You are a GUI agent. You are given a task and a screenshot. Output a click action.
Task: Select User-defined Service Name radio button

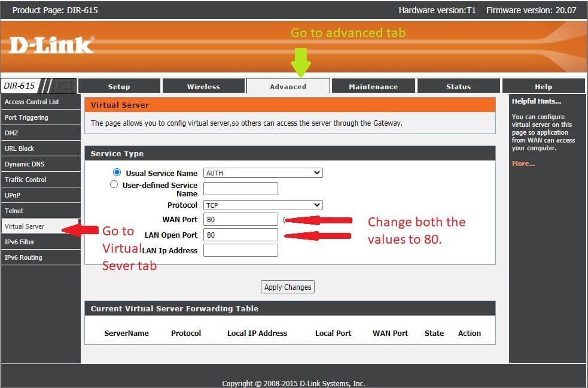114,184
